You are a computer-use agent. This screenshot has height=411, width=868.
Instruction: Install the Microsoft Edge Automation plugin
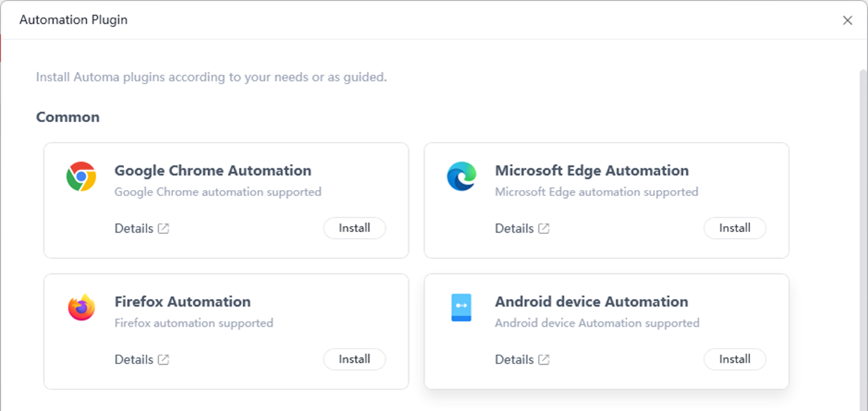[x=735, y=228]
